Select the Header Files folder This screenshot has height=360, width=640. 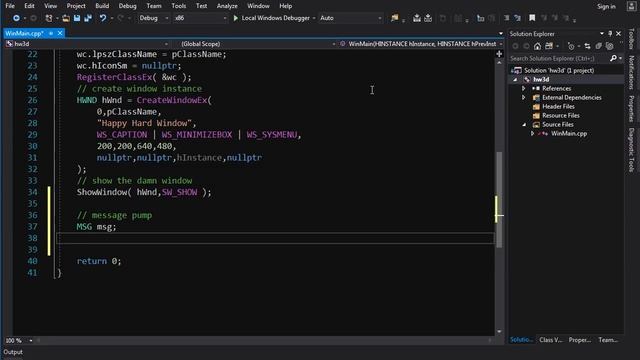(558, 107)
